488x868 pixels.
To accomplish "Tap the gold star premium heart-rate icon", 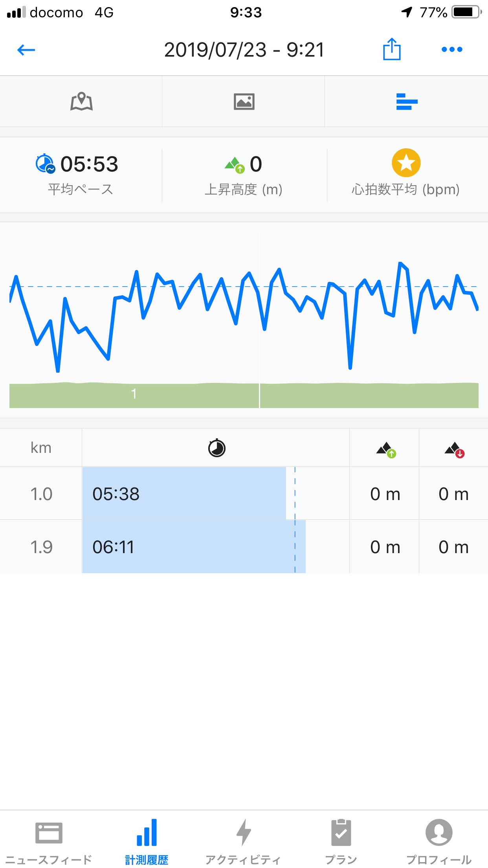I will pyautogui.click(x=406, y=163).
